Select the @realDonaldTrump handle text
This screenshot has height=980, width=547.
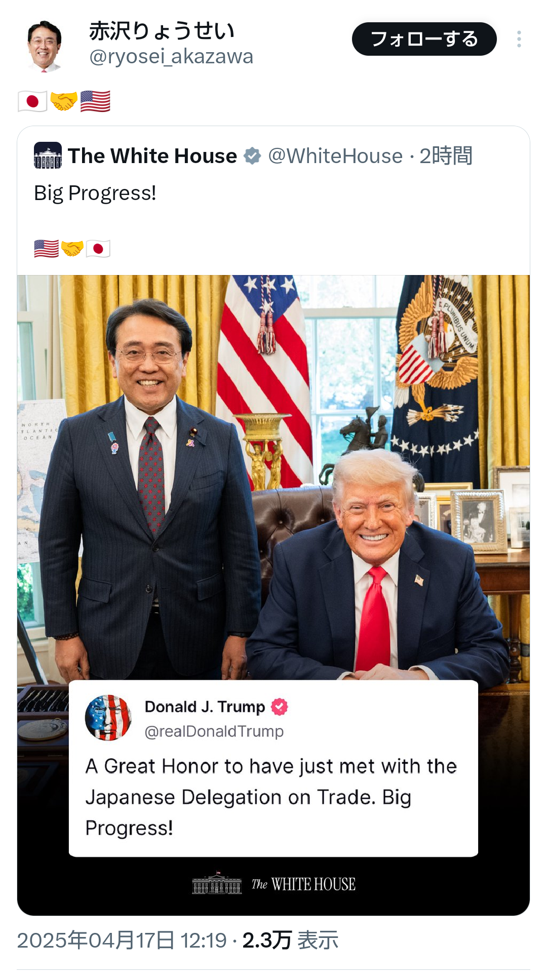coord(214,731)
